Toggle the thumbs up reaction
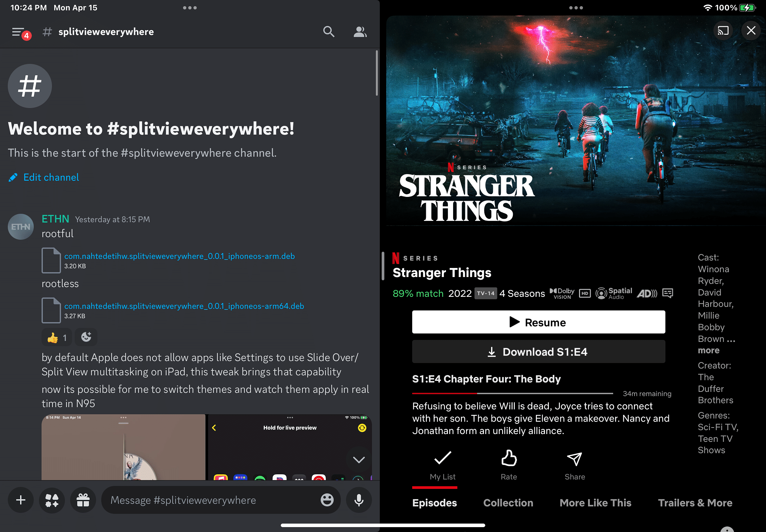 57,338
